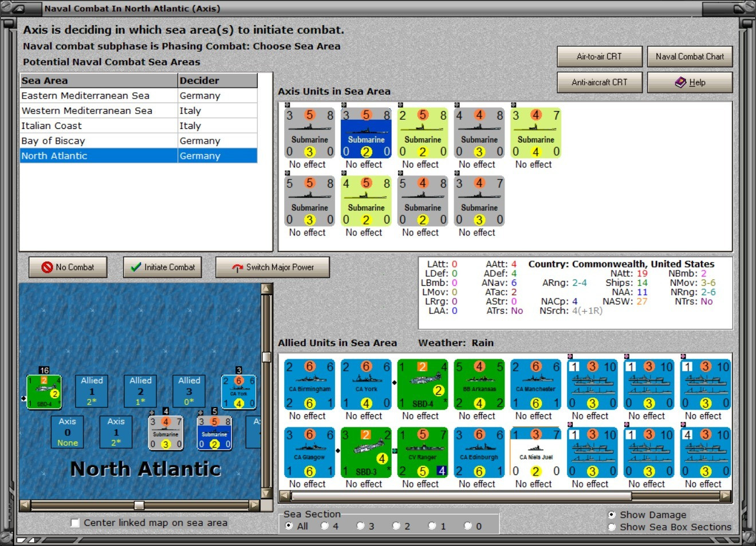
Task: Click the Allied Units scrollbar right arrow
Action: click(726, 496)
